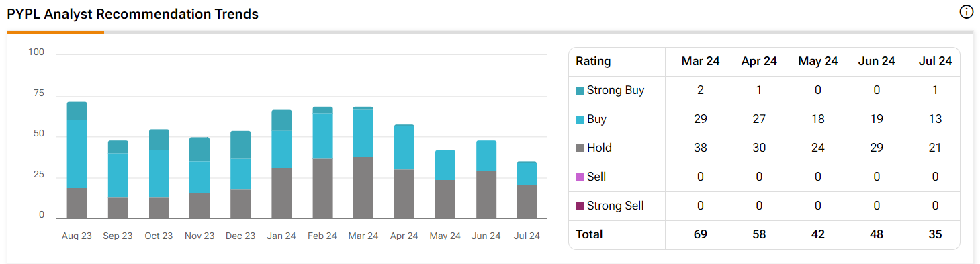Click Total value 69 for Mar 24
The width and height of the screenshot is (980, 264).
(701, 234)
